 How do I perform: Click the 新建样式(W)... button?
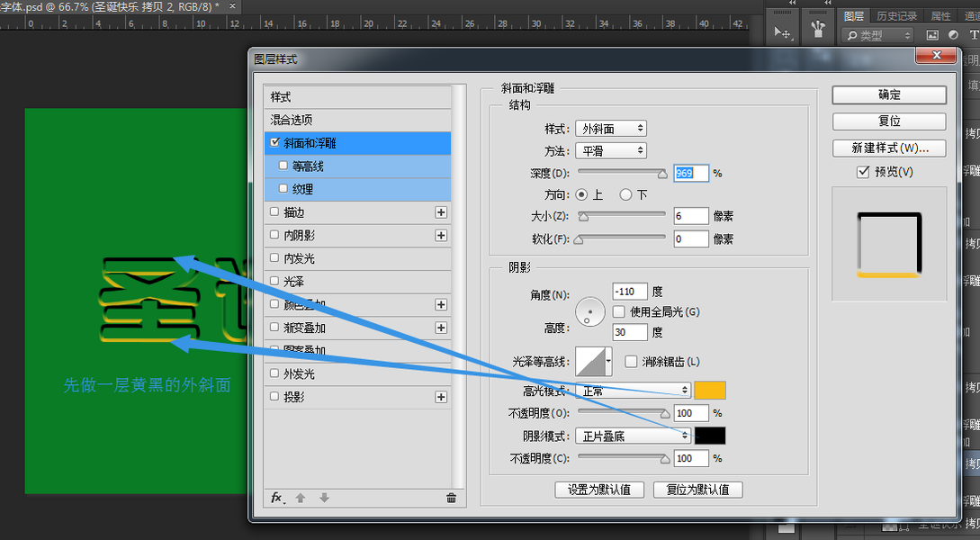(x=889, y=148)
